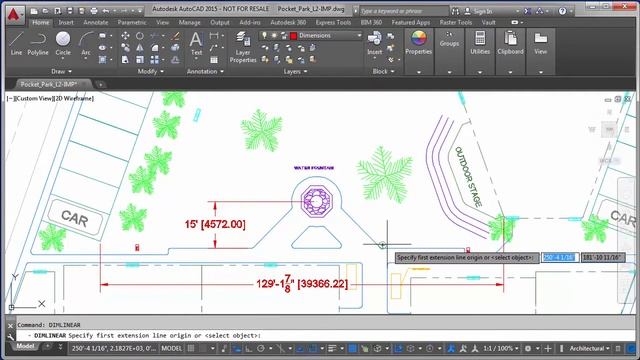Click the Autodesk Exchange Apps icon
Viewport: 640px width, 360px height.
tap(527, 11)
